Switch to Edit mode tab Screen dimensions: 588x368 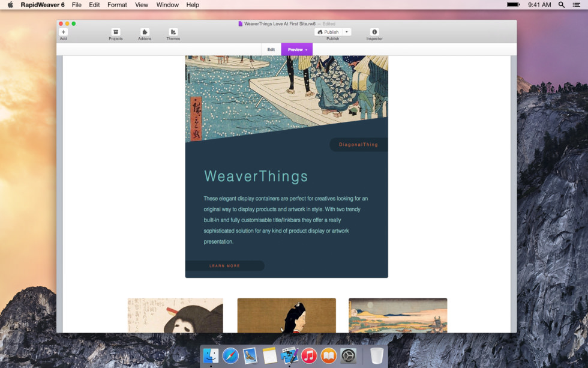click(271, 49)
